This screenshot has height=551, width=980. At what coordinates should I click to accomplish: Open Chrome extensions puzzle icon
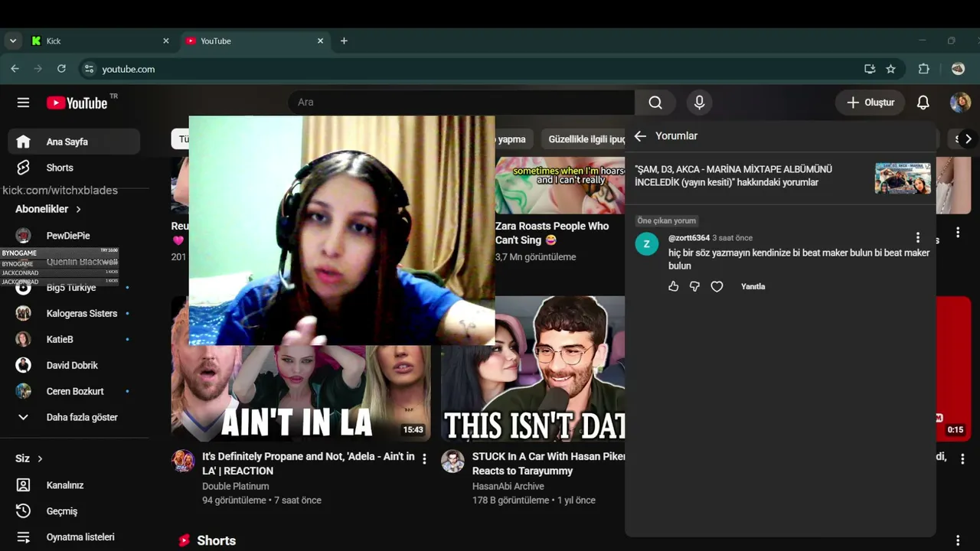tap(924, 69)
